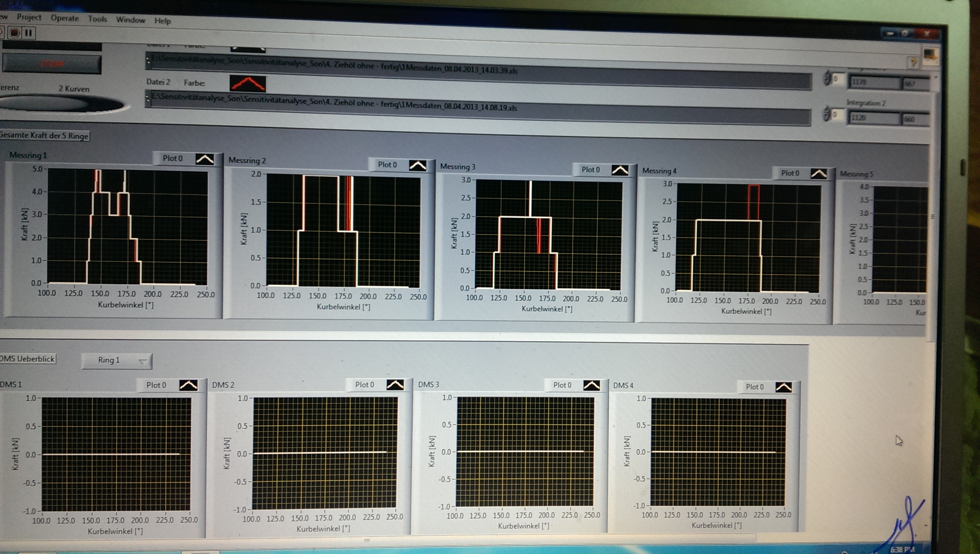This screenshot has width=980, height=554.
Task: Open the Ring 1 dropdown selector
Action: (x=117, y=361)
